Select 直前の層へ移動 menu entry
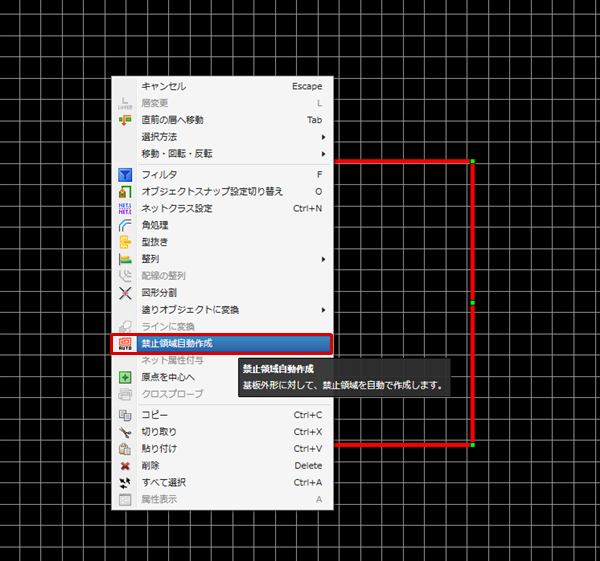Image resolution: width=600 pixels, height=561 pixels. pos(222,120)
